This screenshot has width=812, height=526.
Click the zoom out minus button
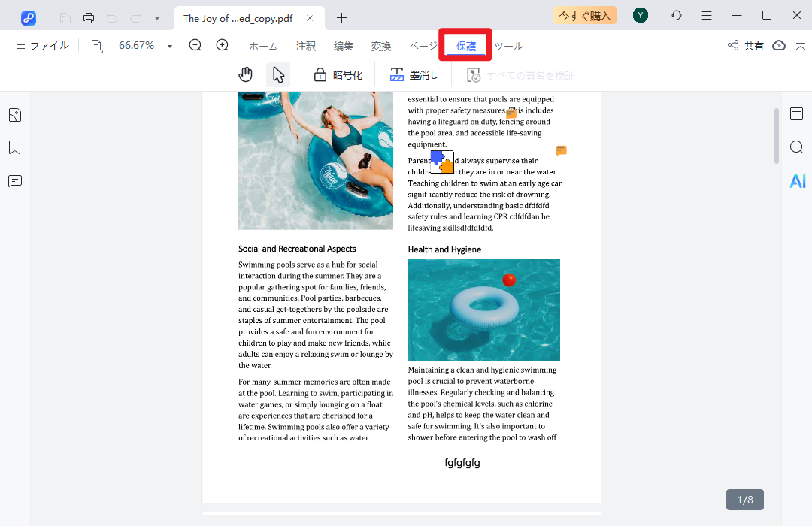195,45
